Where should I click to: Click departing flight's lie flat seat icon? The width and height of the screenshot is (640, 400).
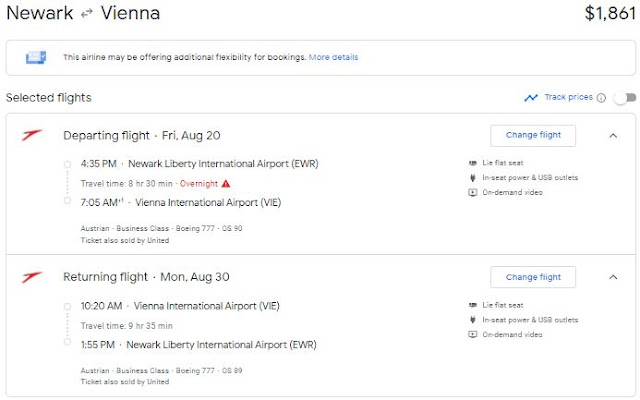point(472,163)
